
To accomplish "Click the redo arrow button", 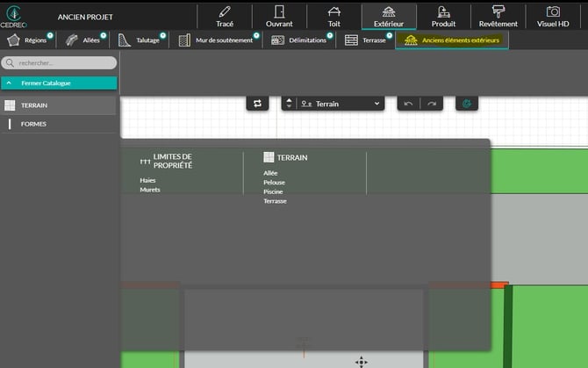I will pyautogui.click(x=431, y=104).
